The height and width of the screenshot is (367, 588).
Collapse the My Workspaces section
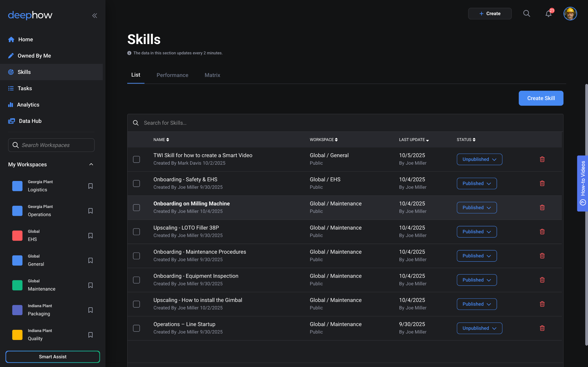pos(91,164)
